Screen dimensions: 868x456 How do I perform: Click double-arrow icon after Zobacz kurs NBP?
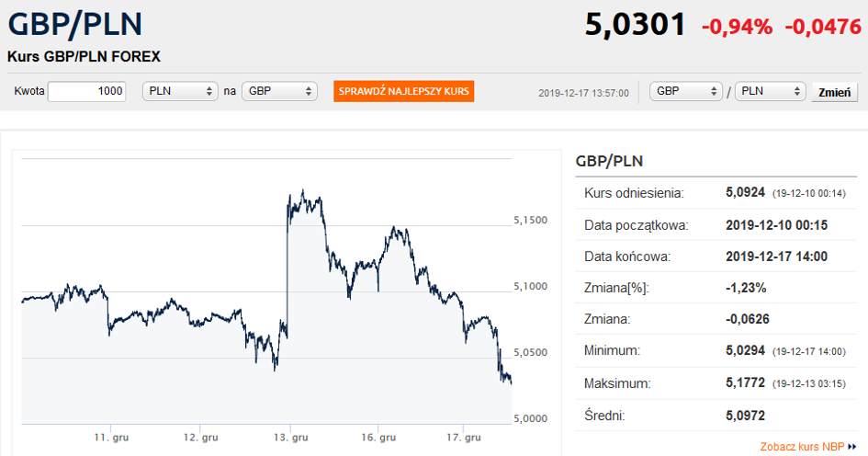click(852, 447)
